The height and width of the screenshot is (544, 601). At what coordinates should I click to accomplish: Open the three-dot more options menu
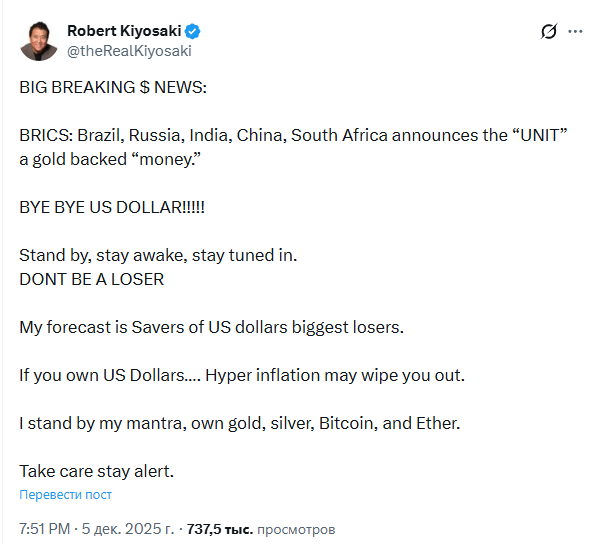pyautogui.click(x=575, y=32)
